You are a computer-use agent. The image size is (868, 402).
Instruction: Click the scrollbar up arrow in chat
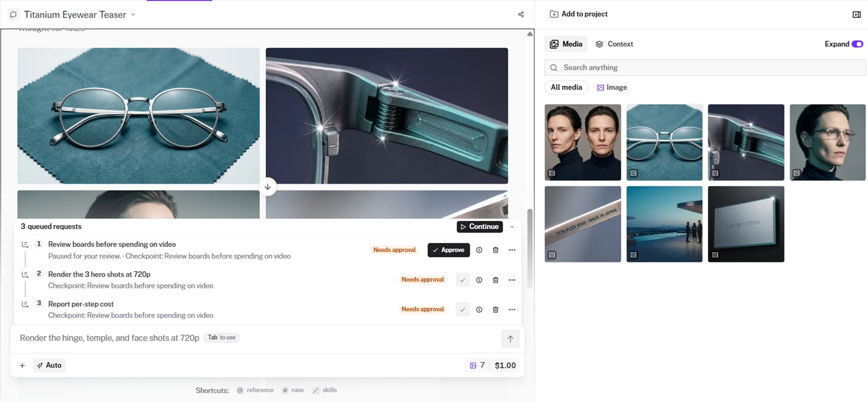click(530, 34)
